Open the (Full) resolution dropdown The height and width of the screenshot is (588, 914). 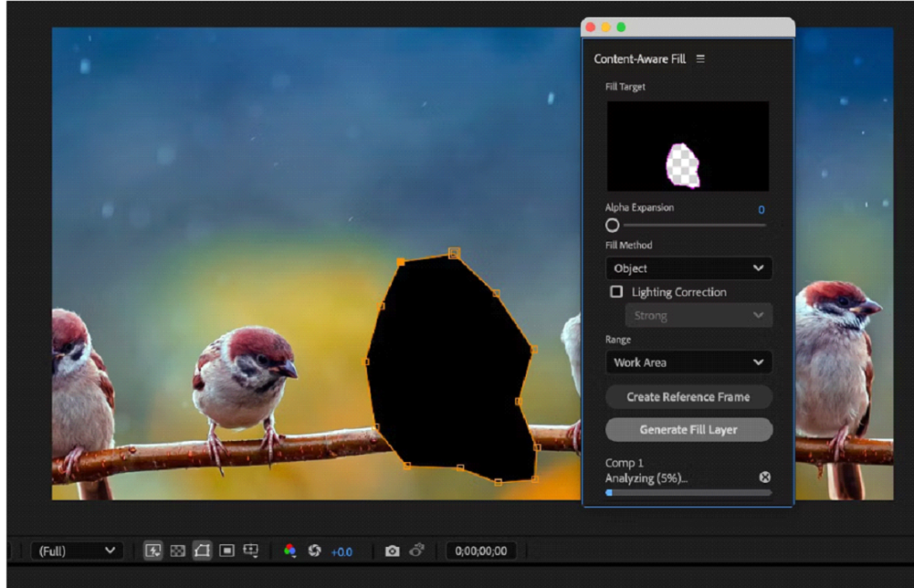tap(76, 551)
